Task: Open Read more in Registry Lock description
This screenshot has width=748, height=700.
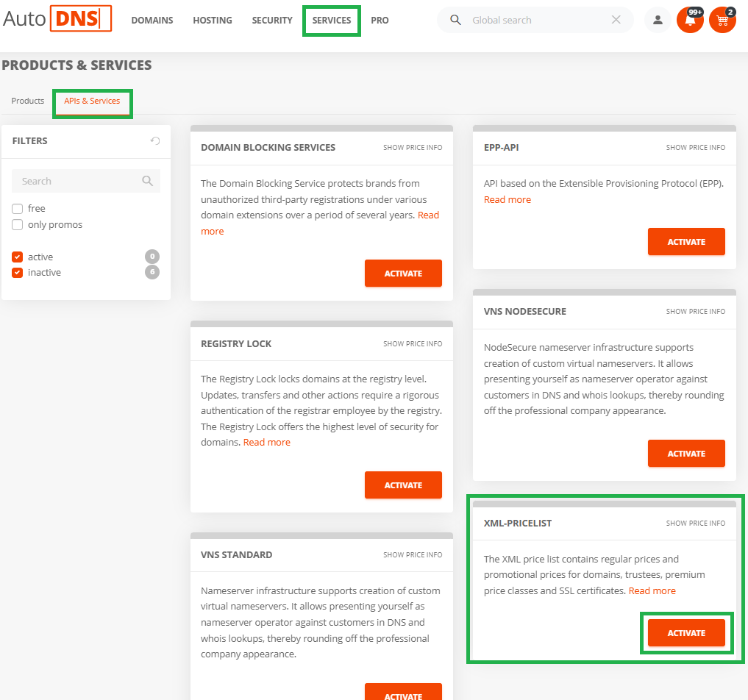Action: pyautogui.click(x=267, y=443)
